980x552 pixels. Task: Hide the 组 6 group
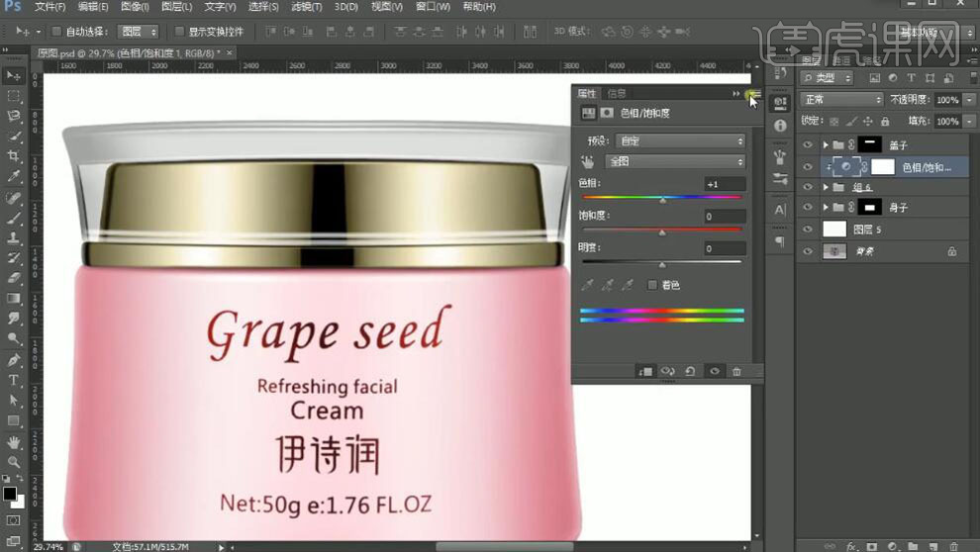tap(807, 187)
